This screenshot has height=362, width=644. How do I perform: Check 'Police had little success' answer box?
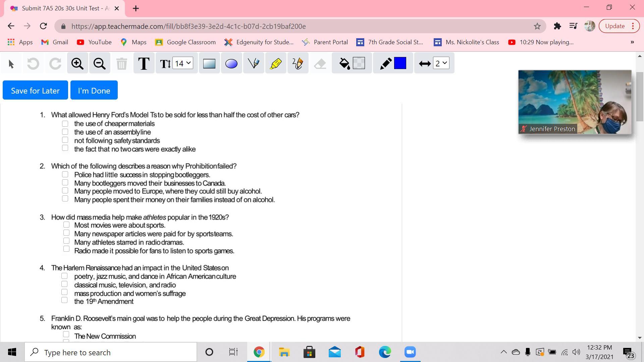pyautogui.click(x=65, y=174)
